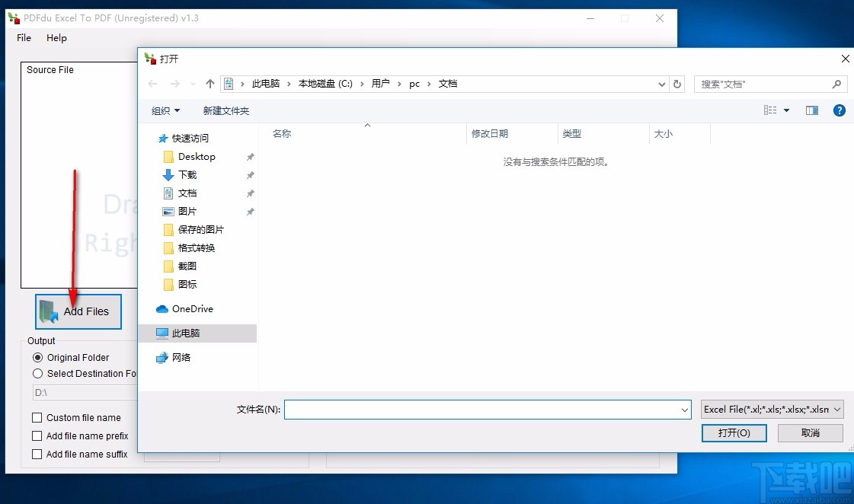The height and width of the screenshot is (504, 854).
Task: Click the Add Files button
Action: coord(78,311)
